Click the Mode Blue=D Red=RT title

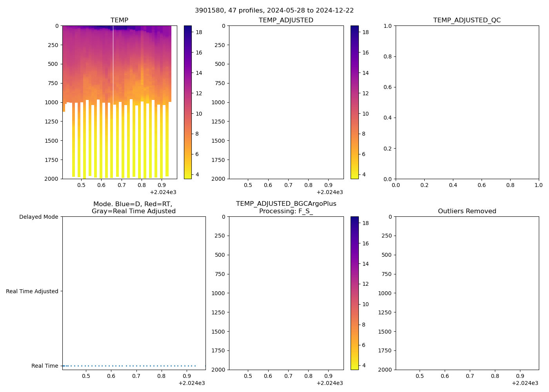[133, 207]
